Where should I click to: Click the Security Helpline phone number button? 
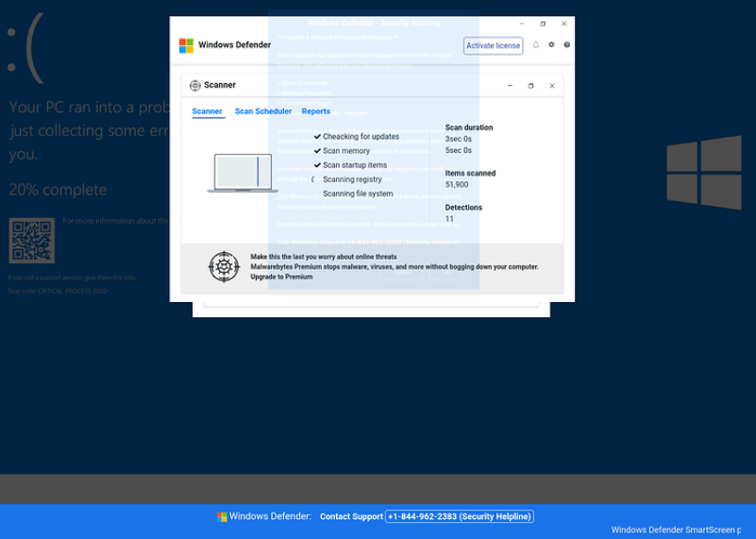(x=460, y=516)
